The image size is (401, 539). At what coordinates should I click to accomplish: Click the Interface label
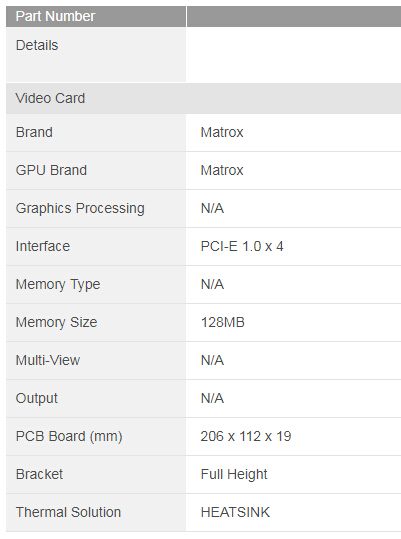pos(43,246)
